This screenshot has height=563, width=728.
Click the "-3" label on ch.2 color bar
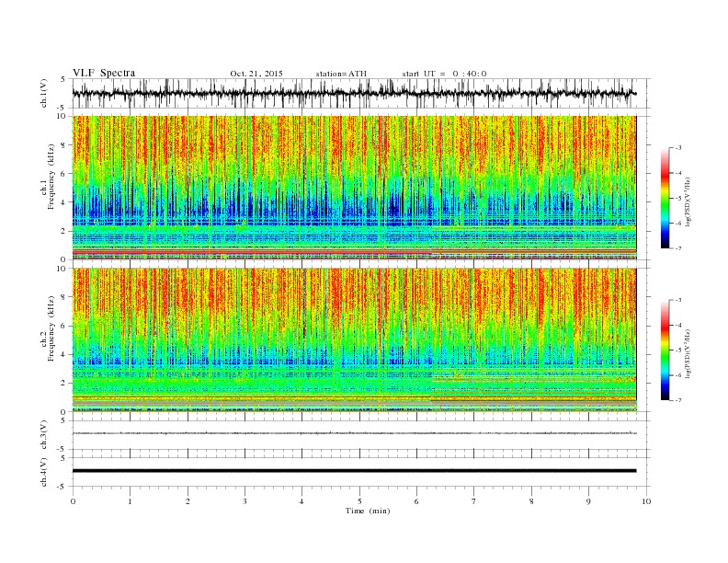pyautogui.click(x=678, y=300)
